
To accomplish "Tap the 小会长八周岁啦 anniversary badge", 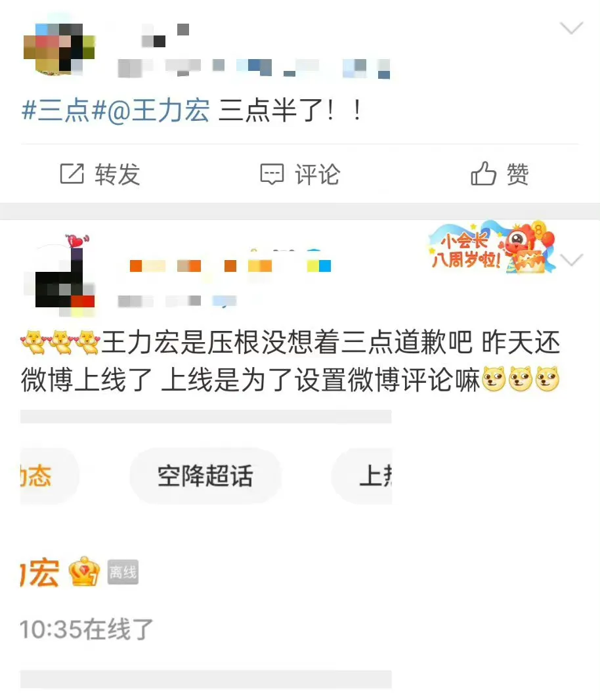I will point(493,247).
